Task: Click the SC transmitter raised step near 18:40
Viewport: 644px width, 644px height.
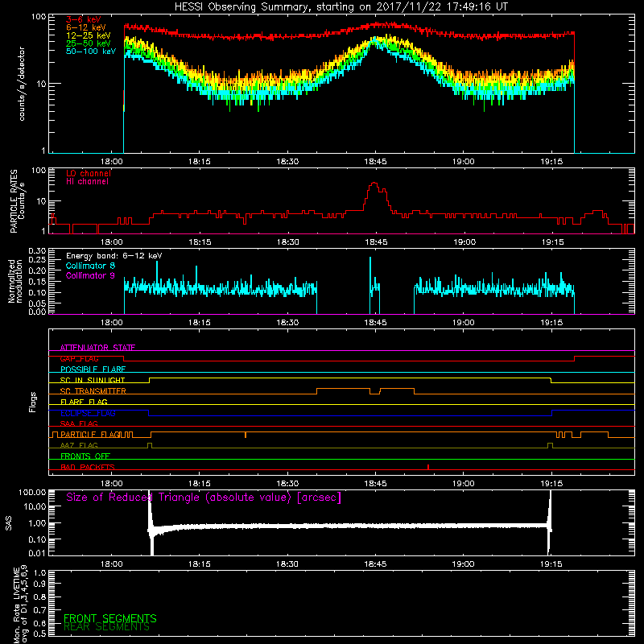Action: click(344, 389)
